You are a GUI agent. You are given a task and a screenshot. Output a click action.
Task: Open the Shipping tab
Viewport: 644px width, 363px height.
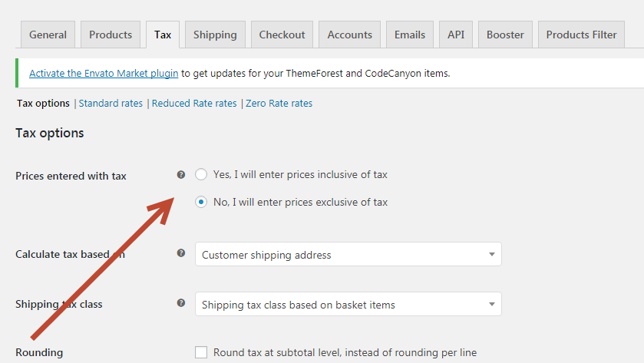pos(215,35)
